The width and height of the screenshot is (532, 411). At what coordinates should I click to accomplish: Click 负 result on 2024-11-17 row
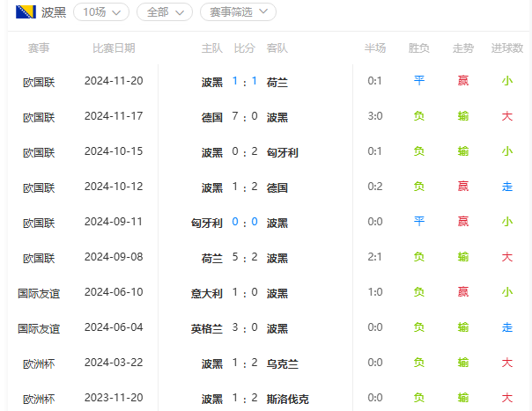[419, 116]
